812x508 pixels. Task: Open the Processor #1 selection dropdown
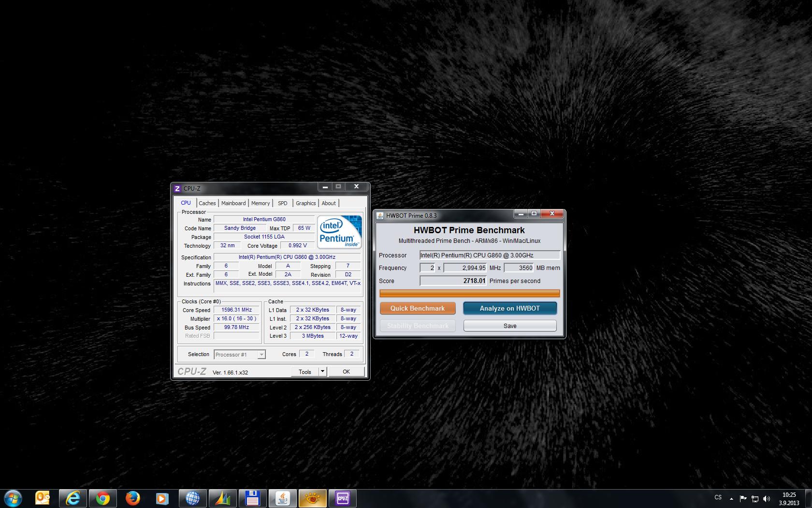point(240,355)
